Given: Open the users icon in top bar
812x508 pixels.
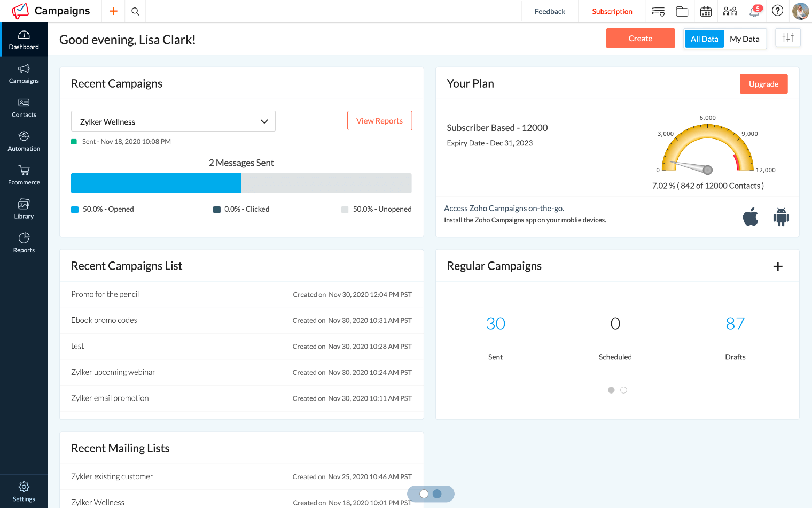Looking at the screenshot, I should [730, 11].
